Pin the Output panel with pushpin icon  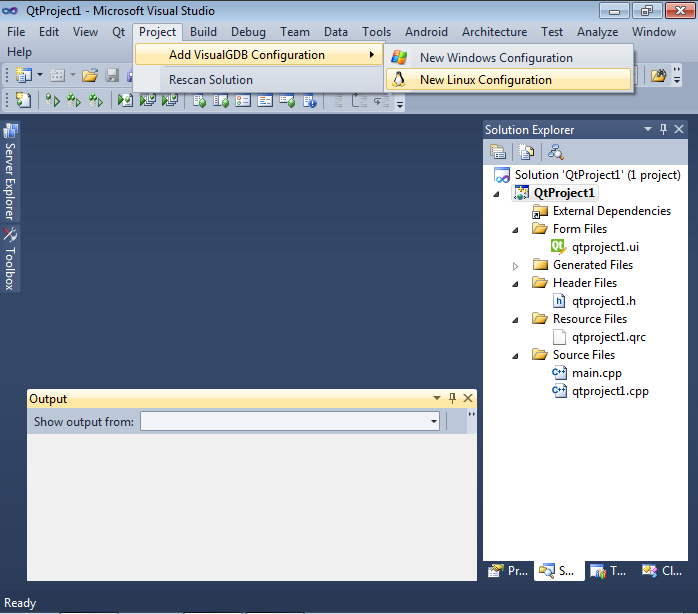452,398
